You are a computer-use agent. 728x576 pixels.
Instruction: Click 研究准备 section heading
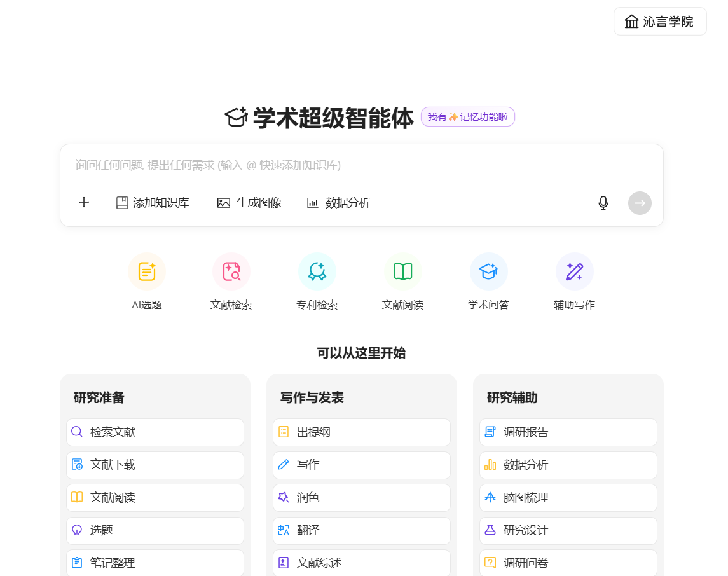[99, 398]
